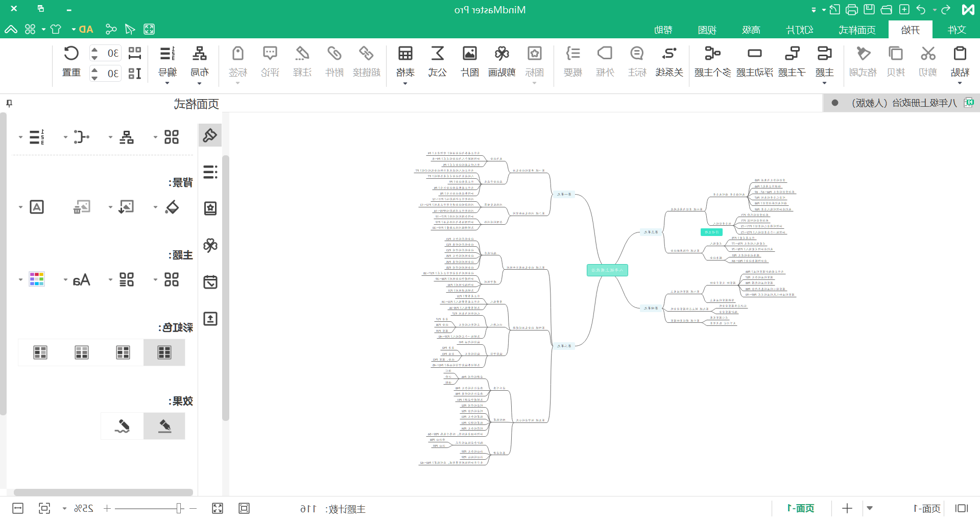Screen dimensions: 980x520
Task: Open the outline list side panel icon
Action: (210, 172)
